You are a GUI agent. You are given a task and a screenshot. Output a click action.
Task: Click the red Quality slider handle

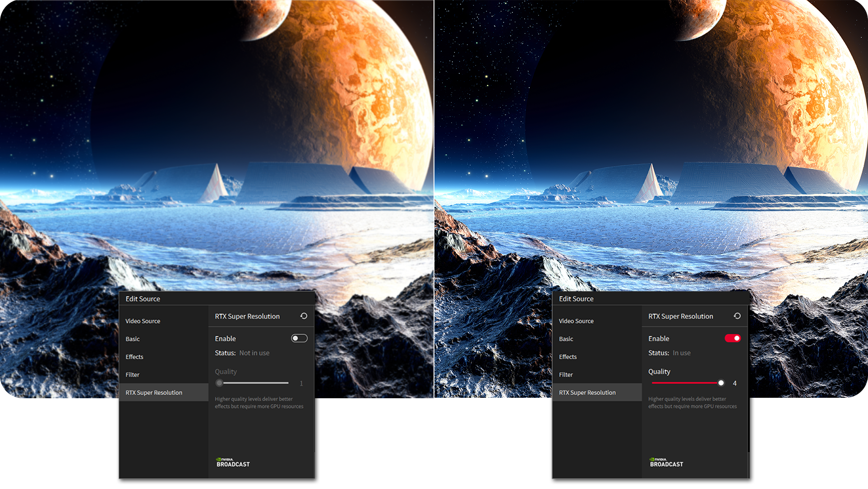(721, 383)
